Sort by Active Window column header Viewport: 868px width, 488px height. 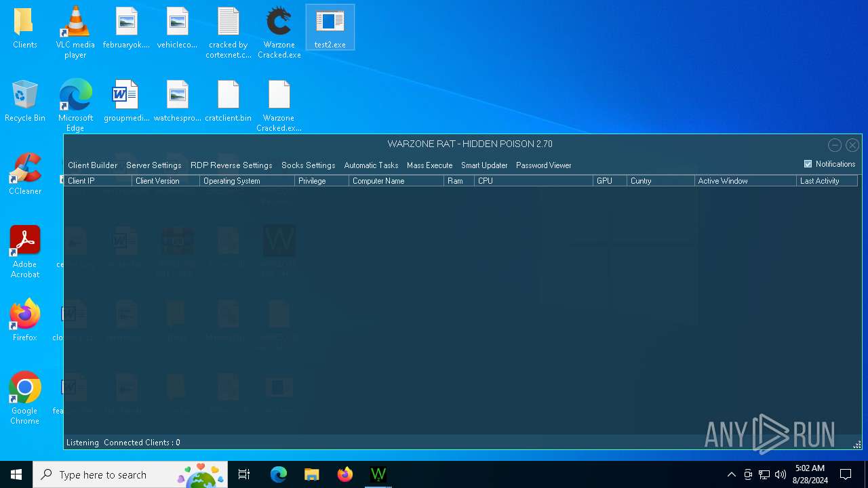pyautogui.click(x=745, y=181)
